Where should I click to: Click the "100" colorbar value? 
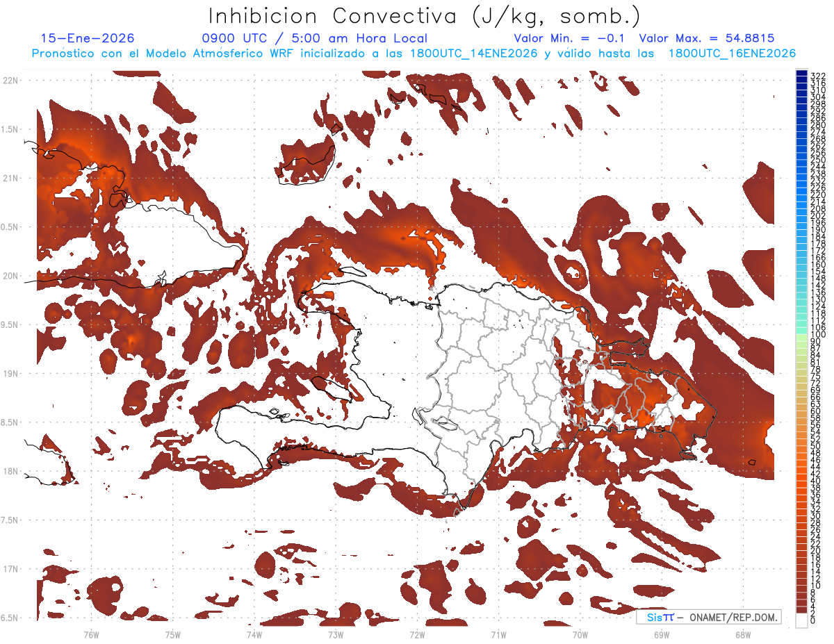tap(818, 336)
